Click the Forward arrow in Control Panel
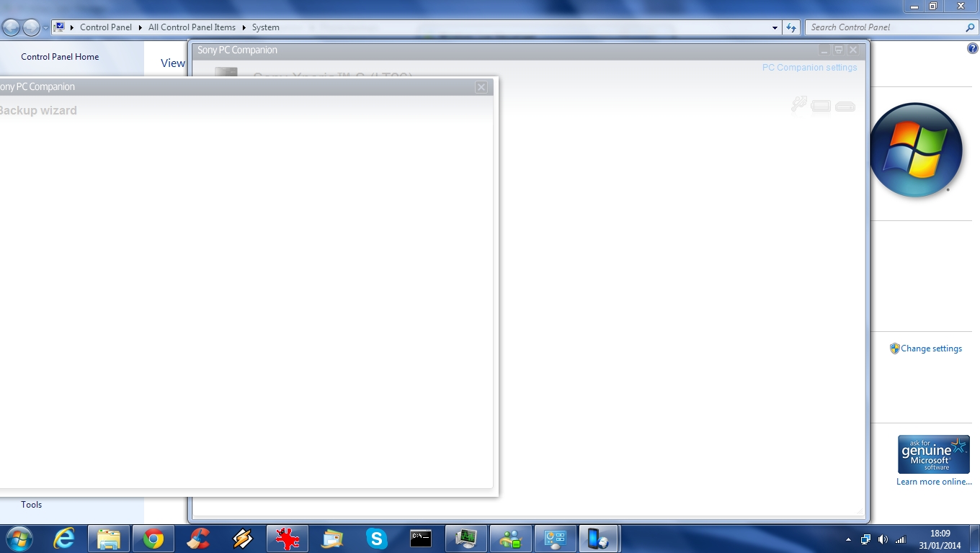The image size is (980, 553). coord(31,27)
